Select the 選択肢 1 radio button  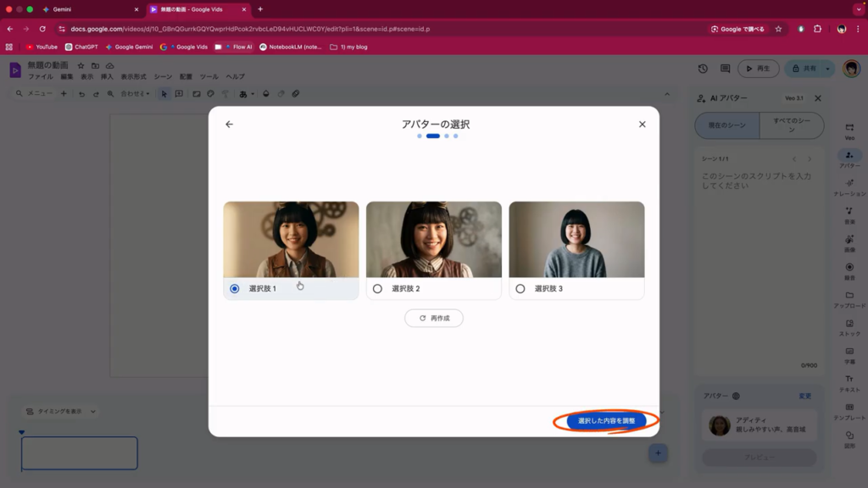235,289
